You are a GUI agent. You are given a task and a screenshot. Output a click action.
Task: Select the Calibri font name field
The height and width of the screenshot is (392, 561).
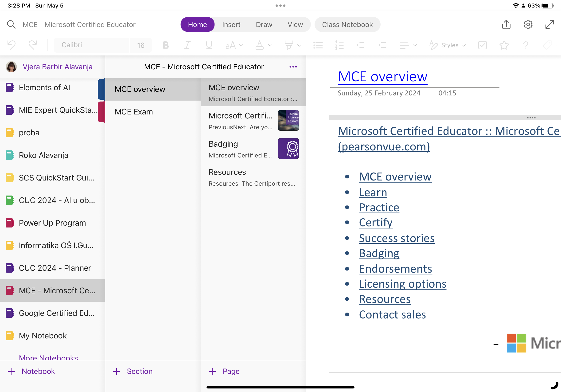click(92, 45)
